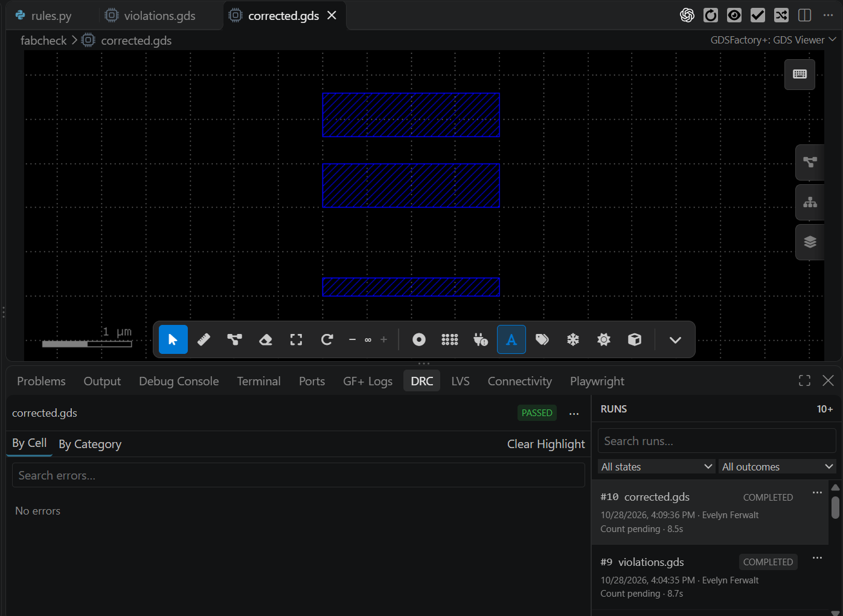Activate the ruler measurement tool
This screenshot has height=616, width=843.
[x=204, y=339]
